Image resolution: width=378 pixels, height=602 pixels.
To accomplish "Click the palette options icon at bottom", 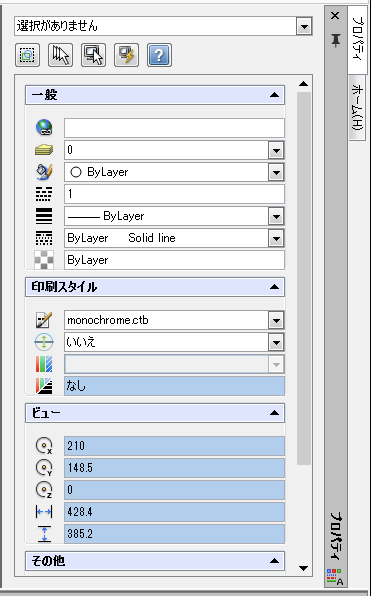I will (335, 577).
